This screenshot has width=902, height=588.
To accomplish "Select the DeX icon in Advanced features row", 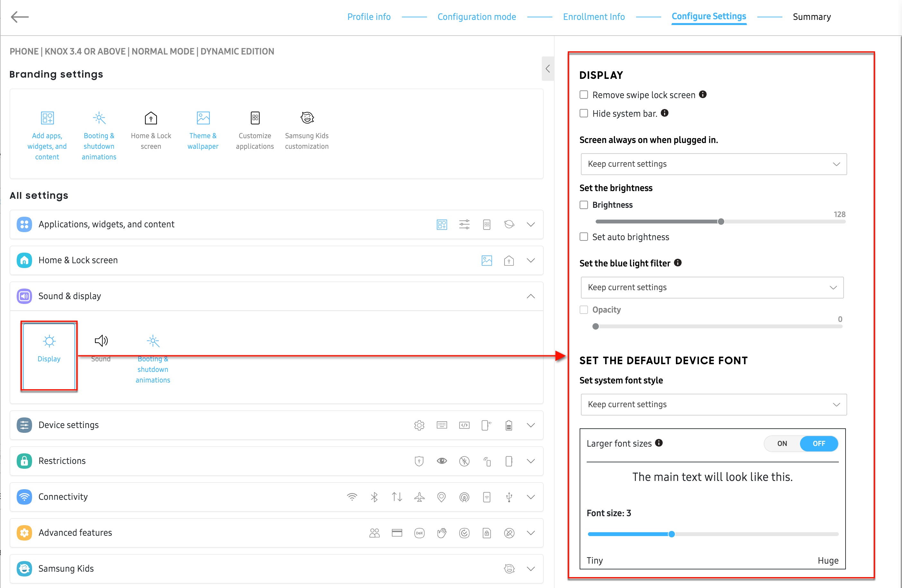I will pyautogui.click(x=419, y=533).
